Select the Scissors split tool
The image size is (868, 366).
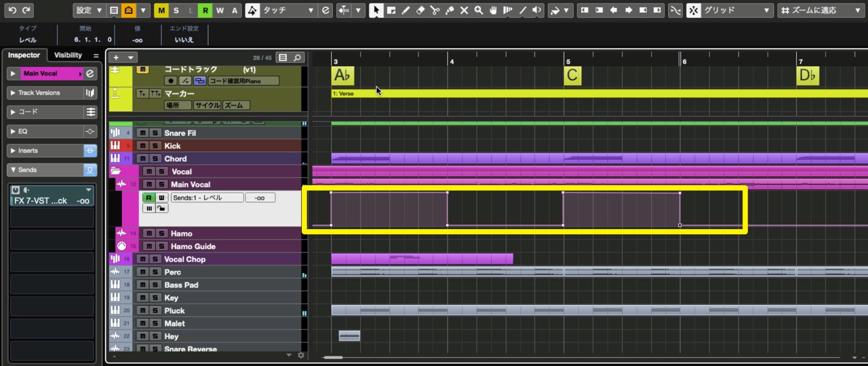pyautogui.click(x=435, y=11)
